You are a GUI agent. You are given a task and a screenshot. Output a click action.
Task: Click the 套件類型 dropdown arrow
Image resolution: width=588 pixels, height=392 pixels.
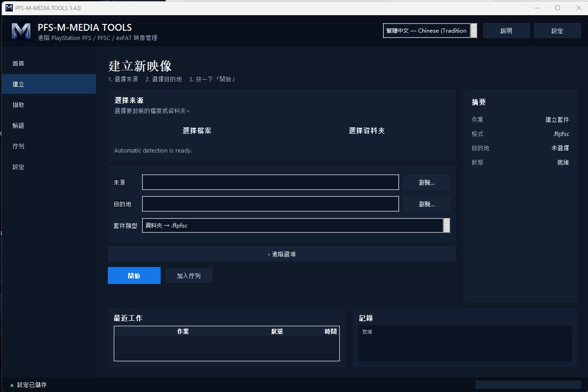tap(447, 225)
